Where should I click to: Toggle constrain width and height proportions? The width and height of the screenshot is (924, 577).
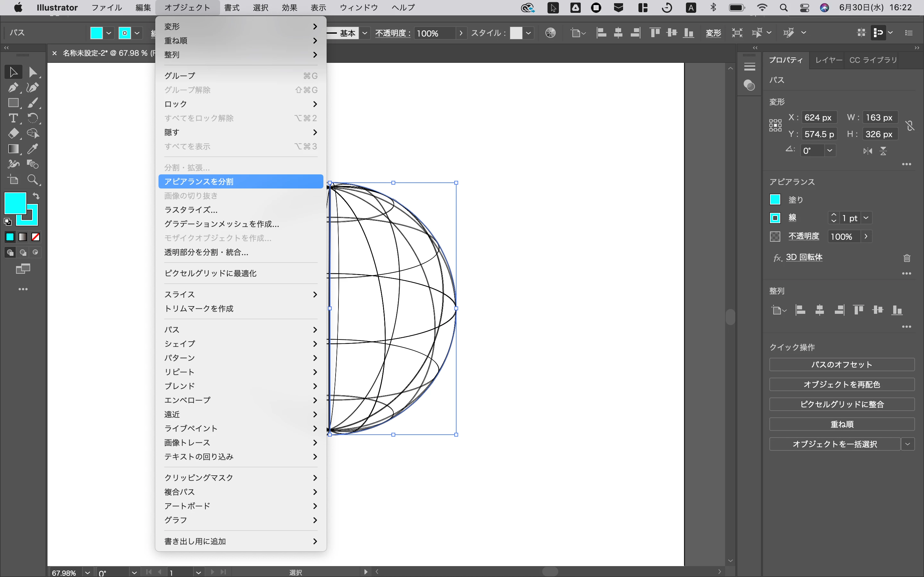(910, 126)
